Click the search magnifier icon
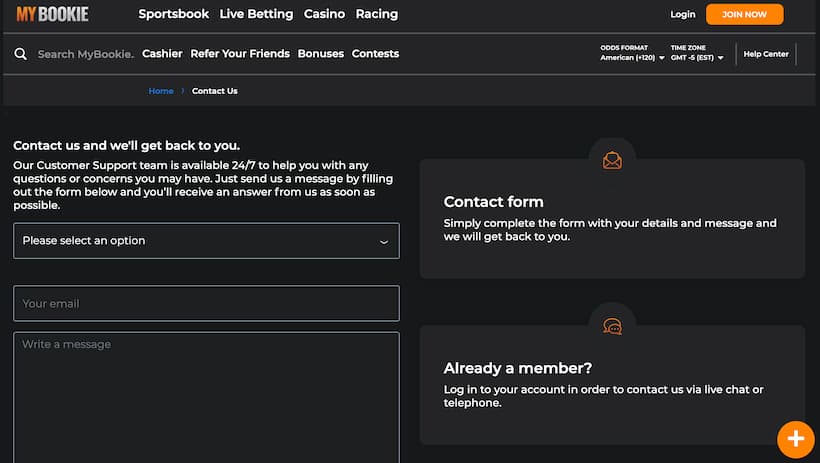820x463 pixels. (x=20, y=54)
